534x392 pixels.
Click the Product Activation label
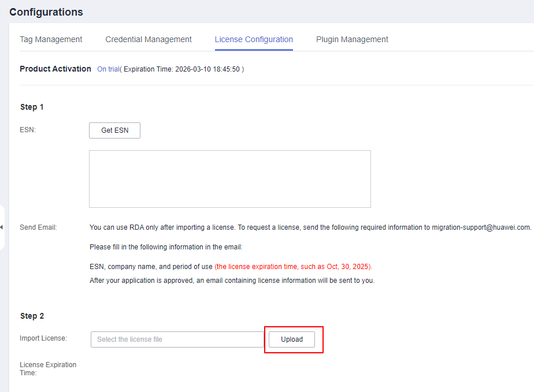coord(55,69)
